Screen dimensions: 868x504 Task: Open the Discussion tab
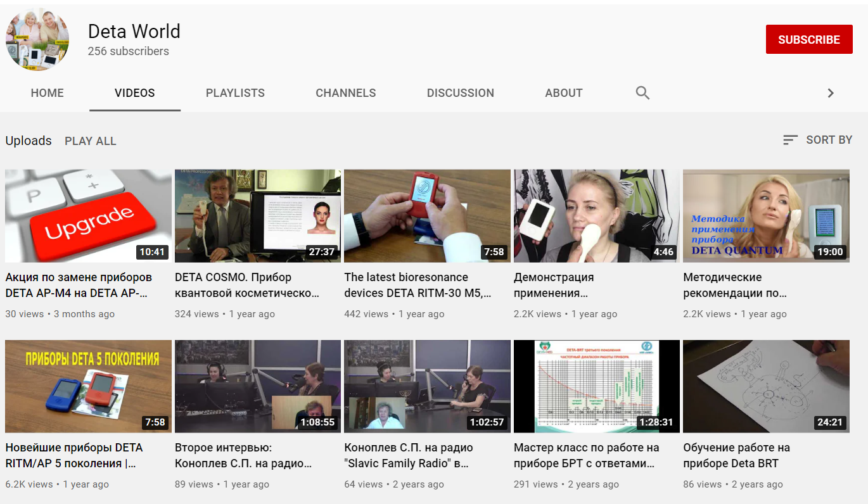click(461, 93)
